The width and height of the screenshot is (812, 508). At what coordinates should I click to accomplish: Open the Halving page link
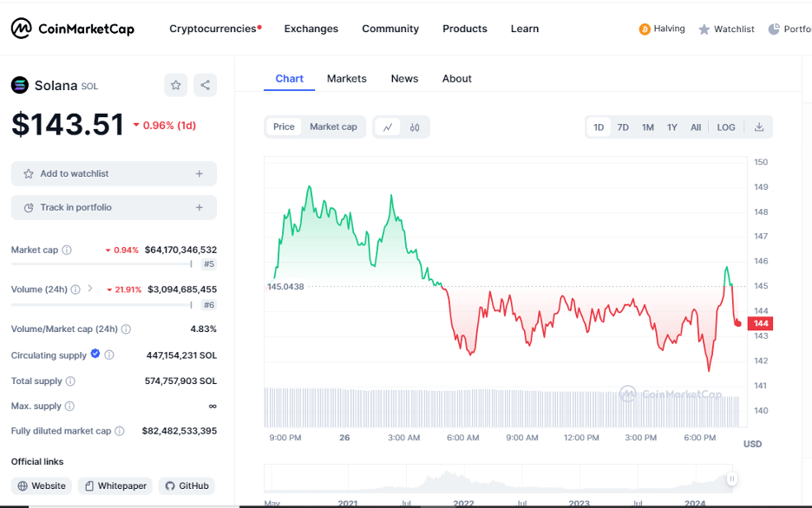(669, 29)
